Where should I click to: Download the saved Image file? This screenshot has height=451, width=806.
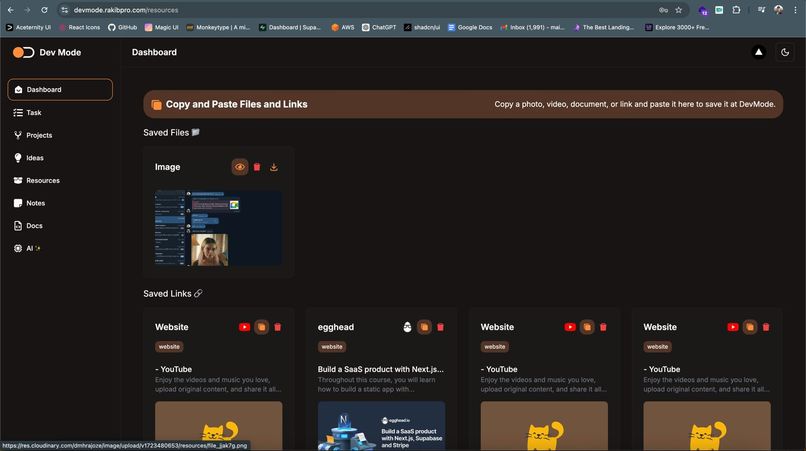click(x=274, y=167)
